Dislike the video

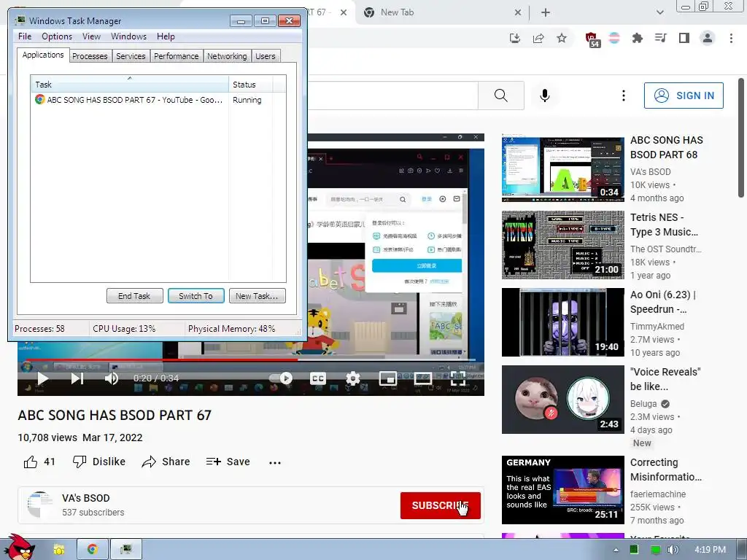point(99,462)
